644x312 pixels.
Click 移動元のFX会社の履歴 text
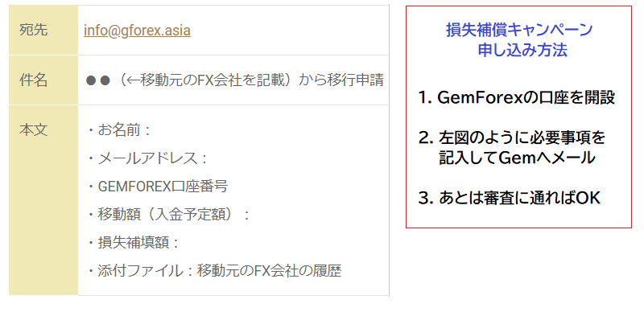[270, 271]
